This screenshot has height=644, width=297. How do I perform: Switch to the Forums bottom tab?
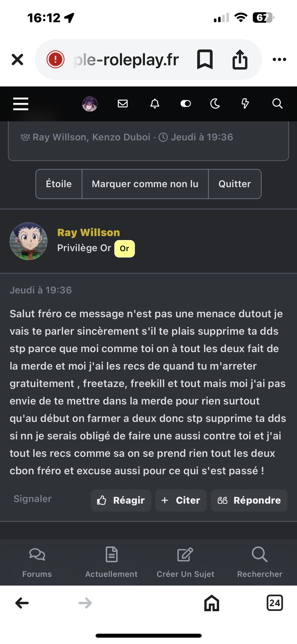[x=37, y=562]
